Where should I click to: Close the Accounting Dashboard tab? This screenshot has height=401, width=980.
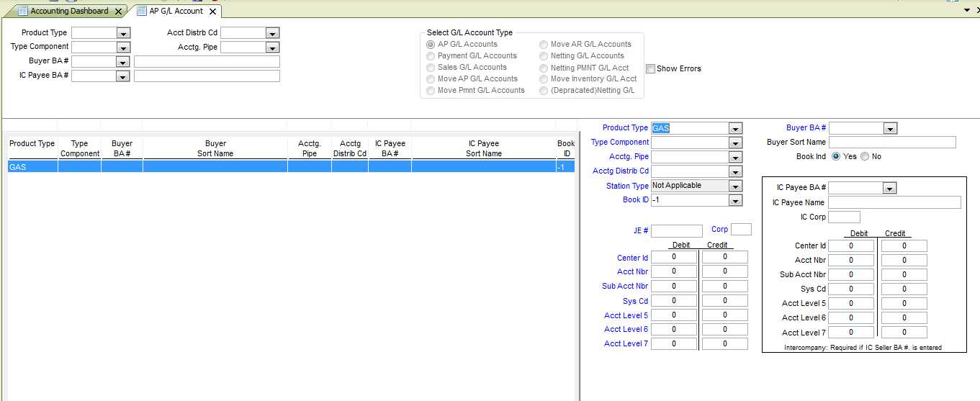118,12
